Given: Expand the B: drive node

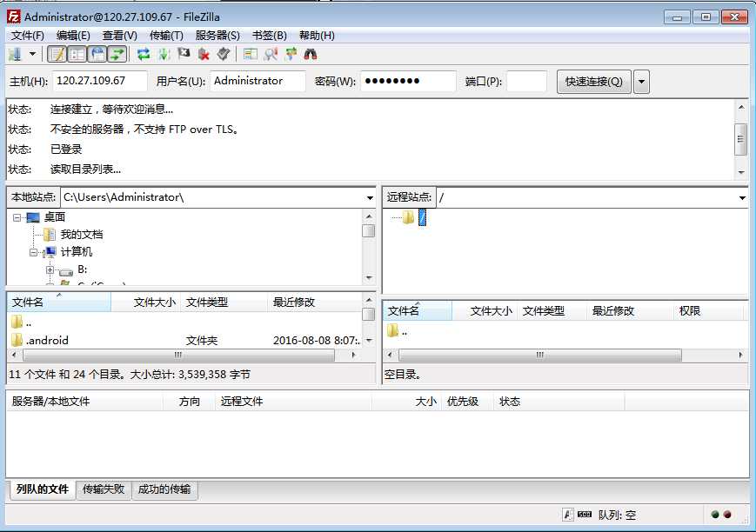Looking at the screenshot, I should click(50, 269).
